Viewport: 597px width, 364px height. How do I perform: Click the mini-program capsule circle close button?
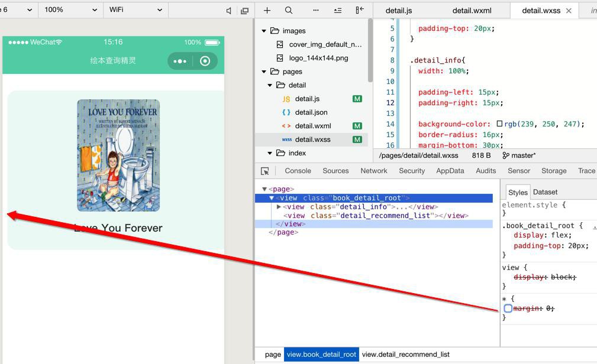click(205, 61)
